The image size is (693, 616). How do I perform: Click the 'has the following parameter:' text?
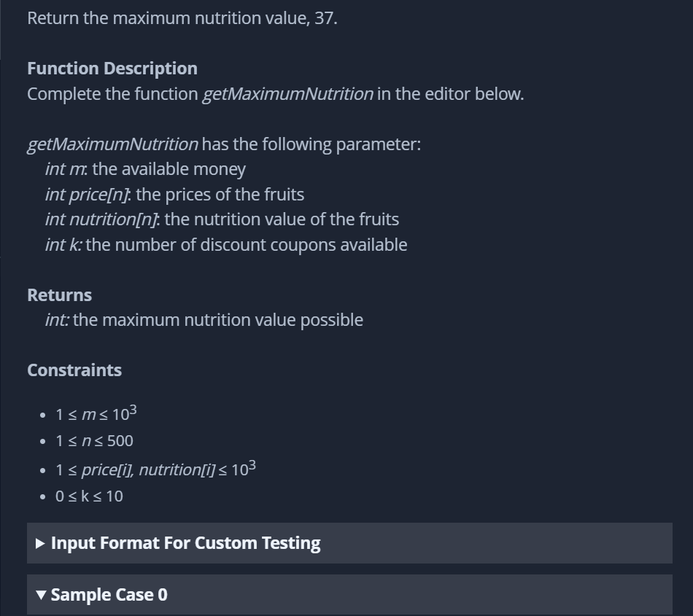tap(311, 144)
